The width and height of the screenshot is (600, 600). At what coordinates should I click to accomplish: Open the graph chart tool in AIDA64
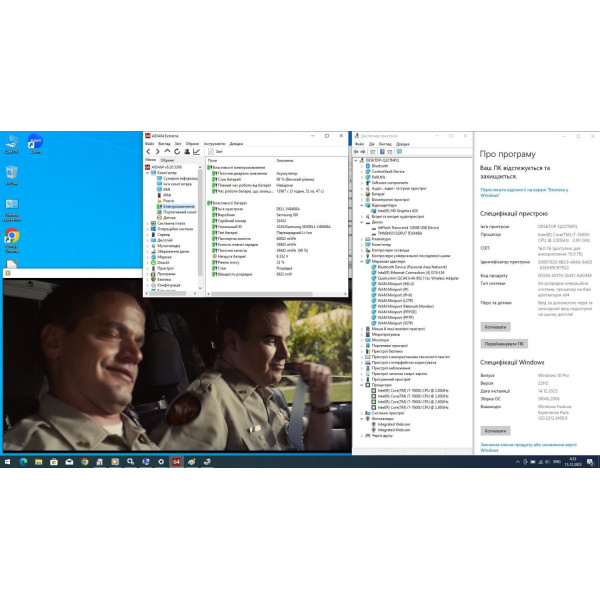click(x=196, y=152)
